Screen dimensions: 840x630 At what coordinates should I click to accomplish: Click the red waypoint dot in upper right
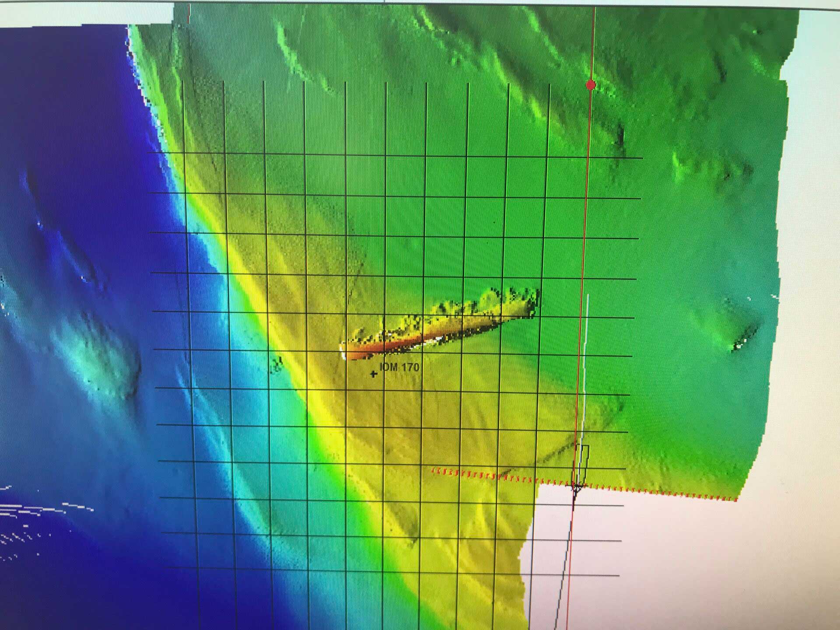coord(591,86)
